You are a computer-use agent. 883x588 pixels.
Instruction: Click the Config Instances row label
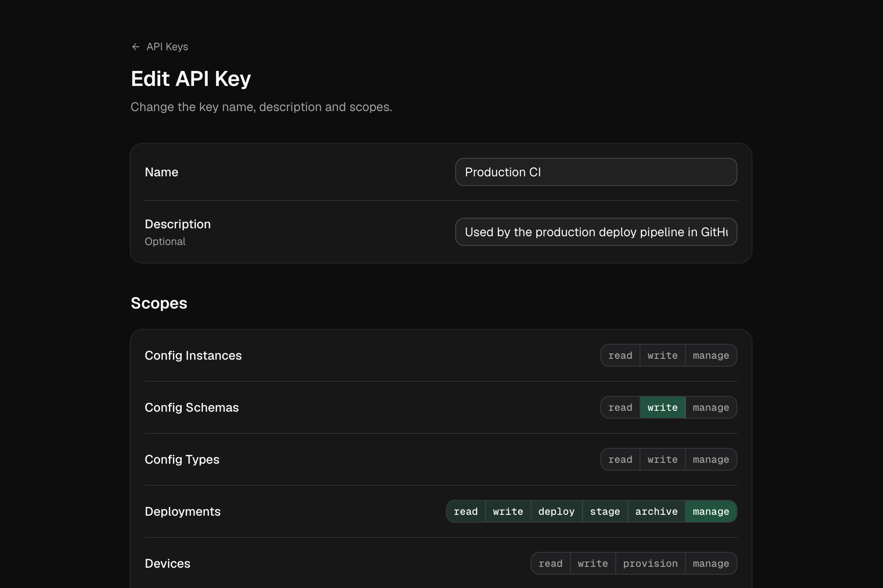193,355
